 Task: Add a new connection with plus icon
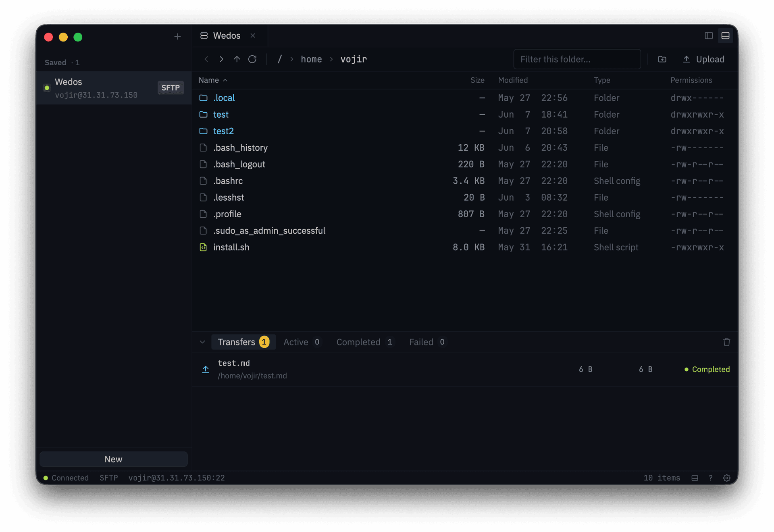pyautogui.click(x=177, y=37)
